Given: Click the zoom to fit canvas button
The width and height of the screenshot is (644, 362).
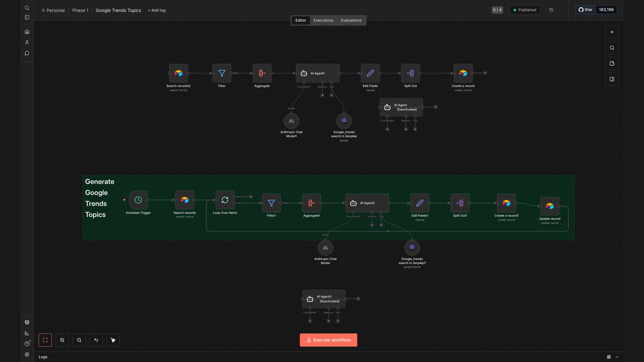Looking at the screenshot, I should pos(45,340).
